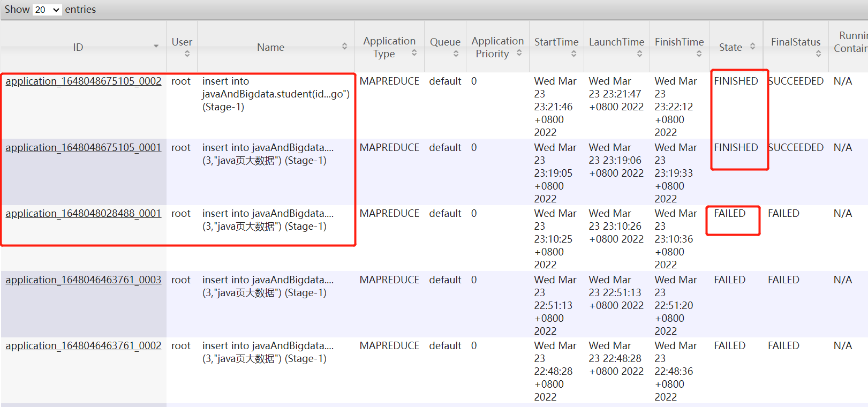The image size is (868, 407).
Task: Select default queue in application 761_0003 row
Action: [445, 280]
